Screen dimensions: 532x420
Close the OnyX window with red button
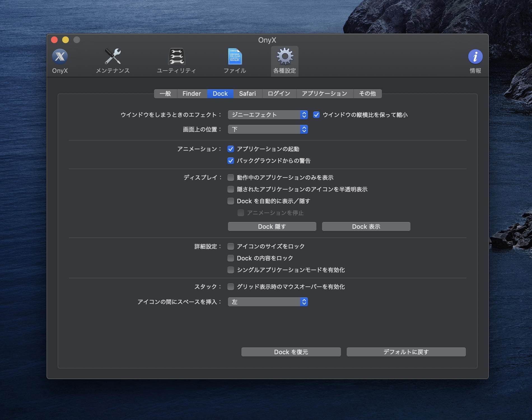click(x=54, y=40)
